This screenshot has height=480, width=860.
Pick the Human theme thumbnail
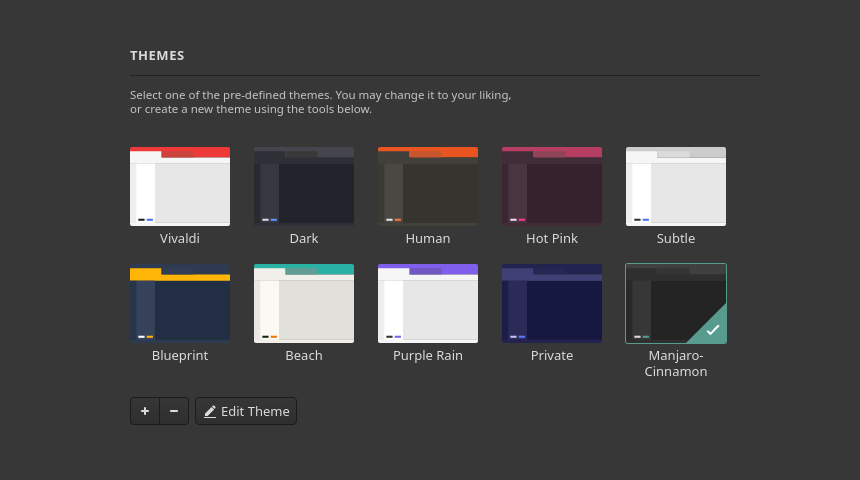point(428,187)
